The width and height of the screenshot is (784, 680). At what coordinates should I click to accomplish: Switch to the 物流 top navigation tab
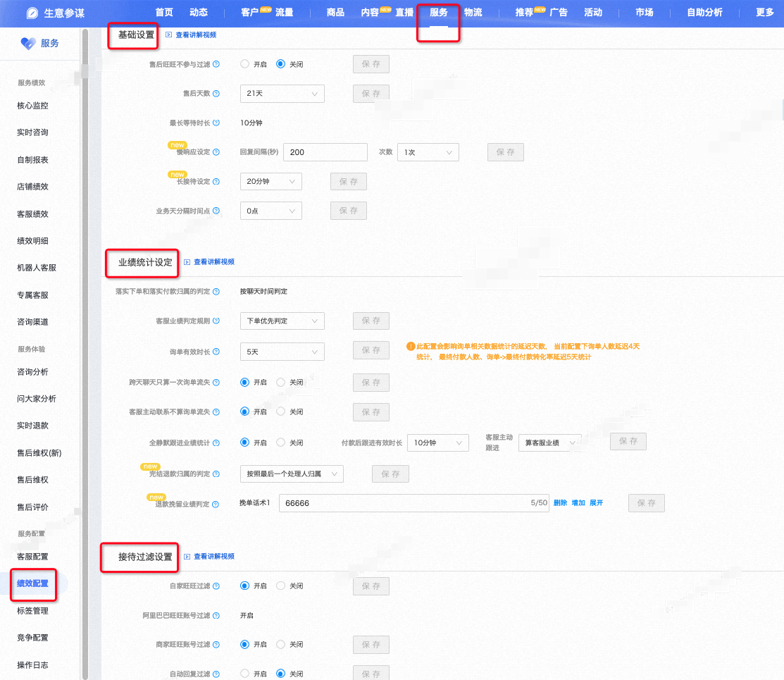473,13
